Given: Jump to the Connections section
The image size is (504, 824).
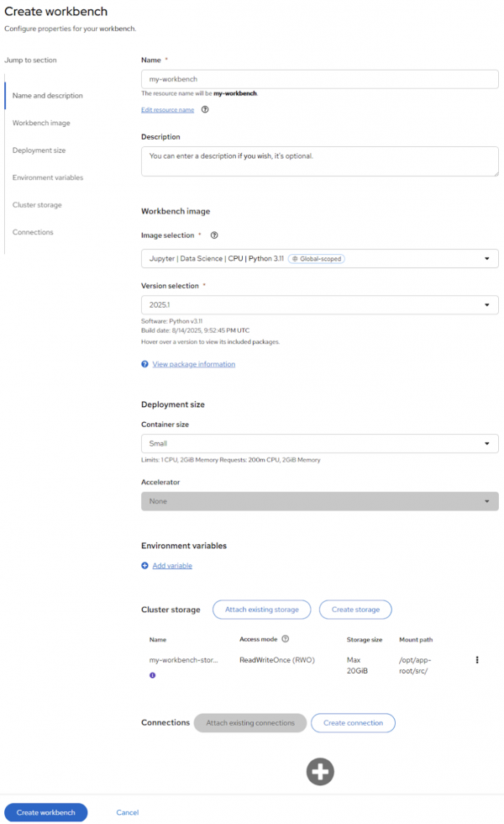Looking at the screenshot, I should (x=33, y=232).
